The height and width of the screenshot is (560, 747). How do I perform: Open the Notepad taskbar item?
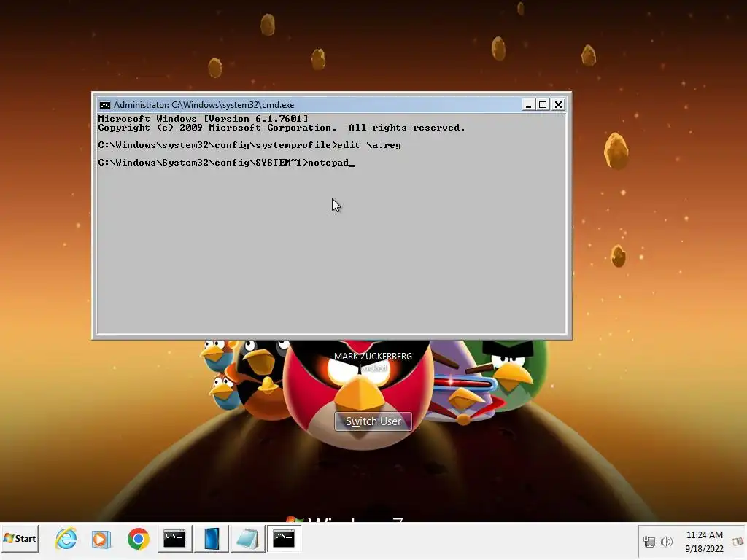click(x=248, y=539)
